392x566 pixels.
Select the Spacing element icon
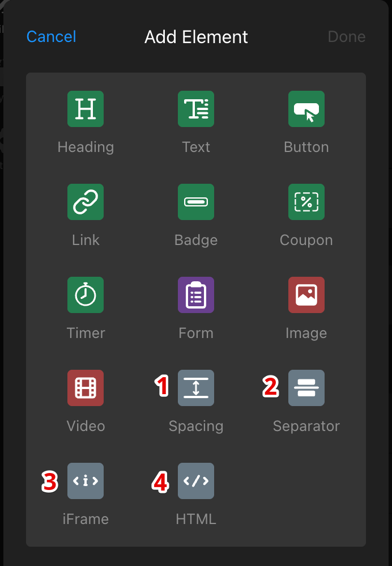tap(196, 388)
